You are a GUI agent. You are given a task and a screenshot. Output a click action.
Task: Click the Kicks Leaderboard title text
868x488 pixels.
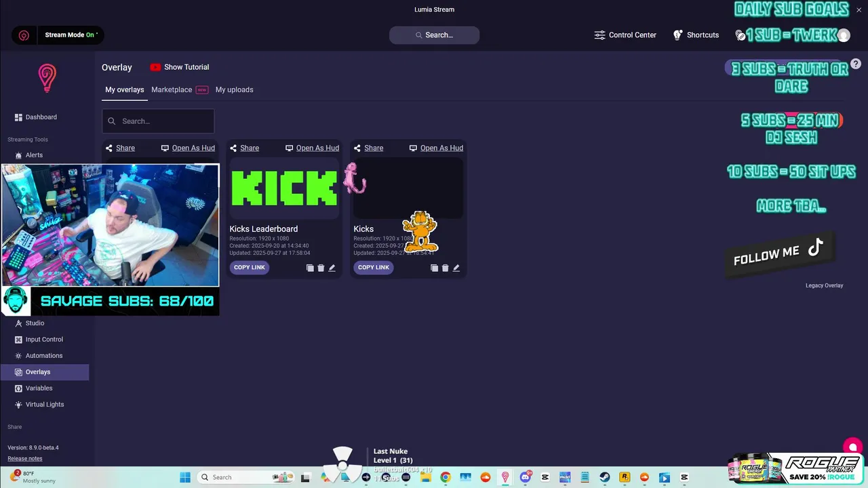pyautogui.click(x=264, y=229)
